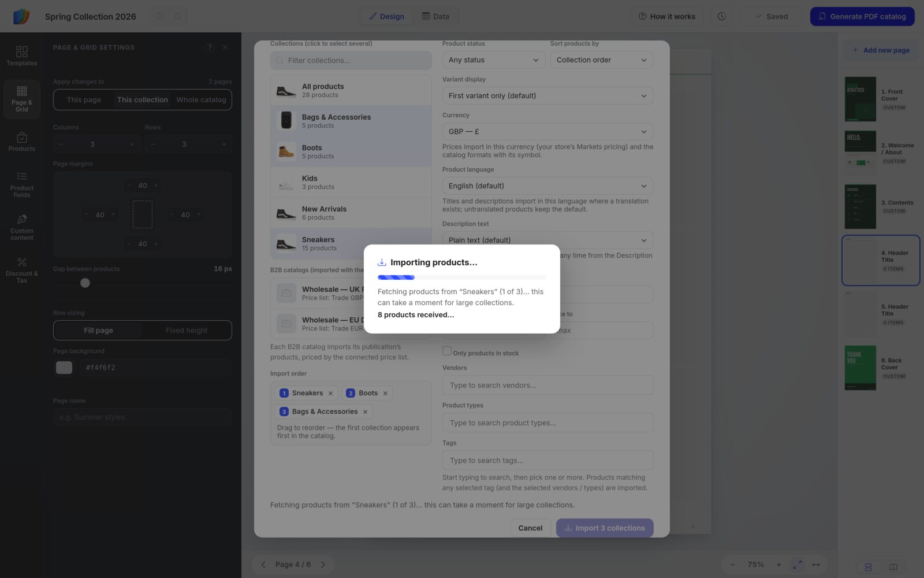Open the Product status dropdown
This screenshot has width=924, height=578.
(494, 60)
